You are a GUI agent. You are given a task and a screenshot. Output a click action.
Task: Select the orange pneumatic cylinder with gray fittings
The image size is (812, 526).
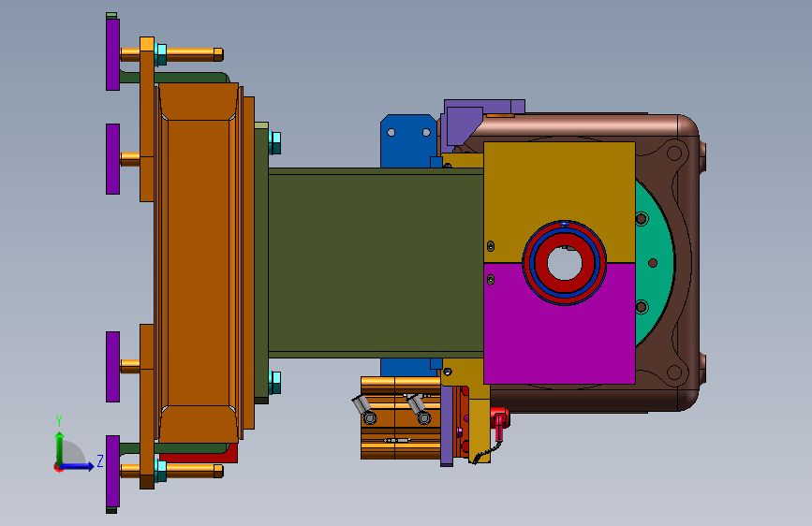tap(401, 418)
